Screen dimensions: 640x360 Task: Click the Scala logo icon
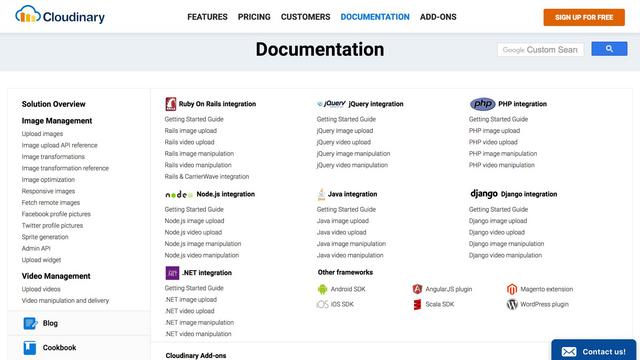[417, 304]
